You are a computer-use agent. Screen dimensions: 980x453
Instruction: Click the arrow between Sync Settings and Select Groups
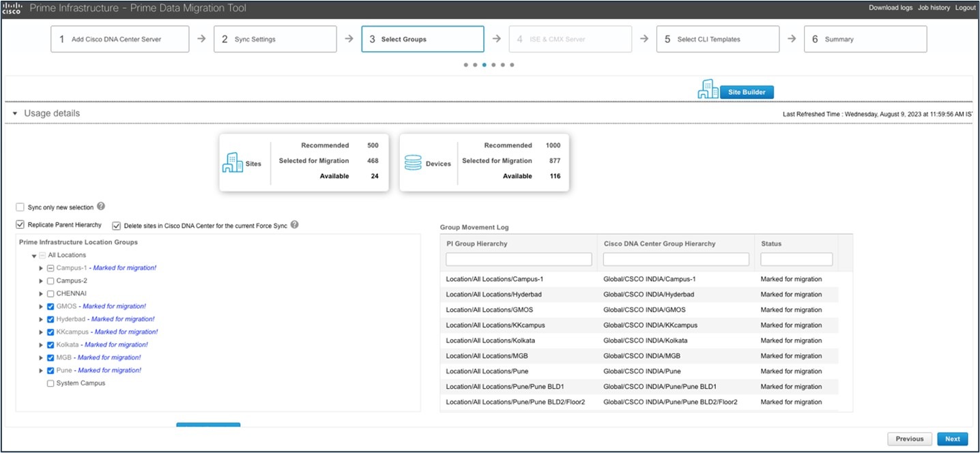(x=349, y=39)
